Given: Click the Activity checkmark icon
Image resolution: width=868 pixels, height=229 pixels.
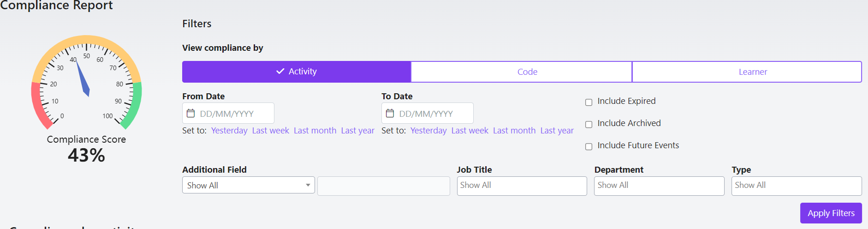Looking at the screenshot, I should pos(280,71).
